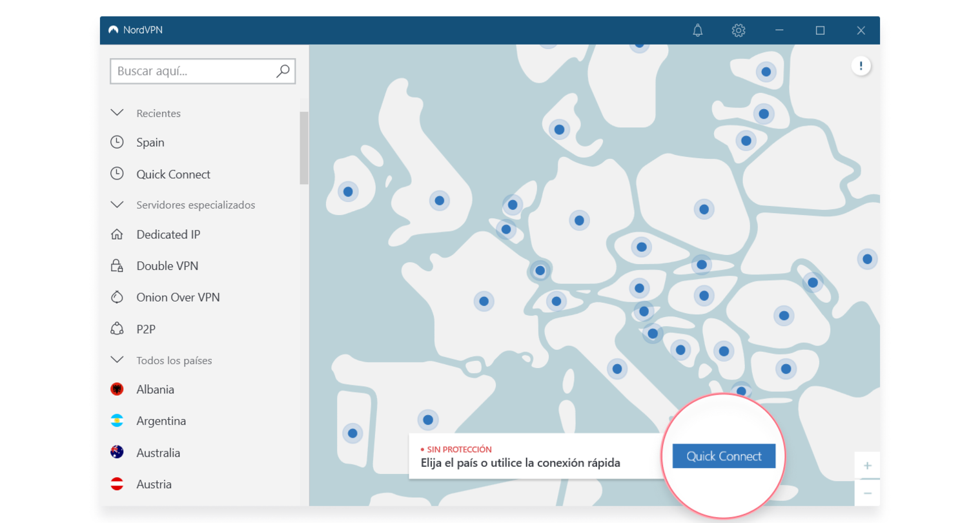Click the Australia flag icon

tap(117, 452)
